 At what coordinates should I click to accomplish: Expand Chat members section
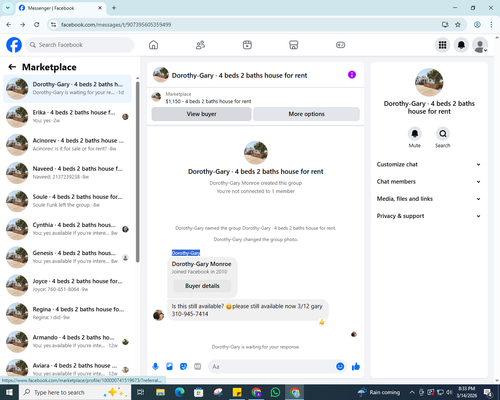[x=429, y=182]
